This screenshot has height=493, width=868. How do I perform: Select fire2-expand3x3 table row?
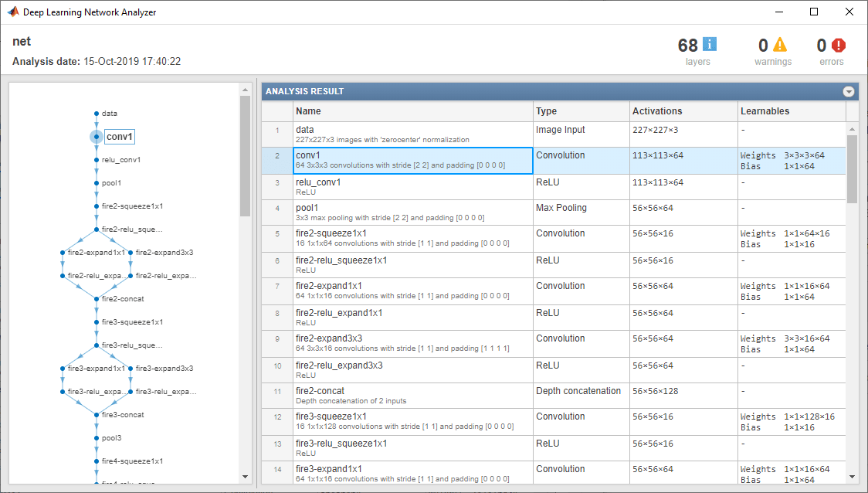(554, 344)
